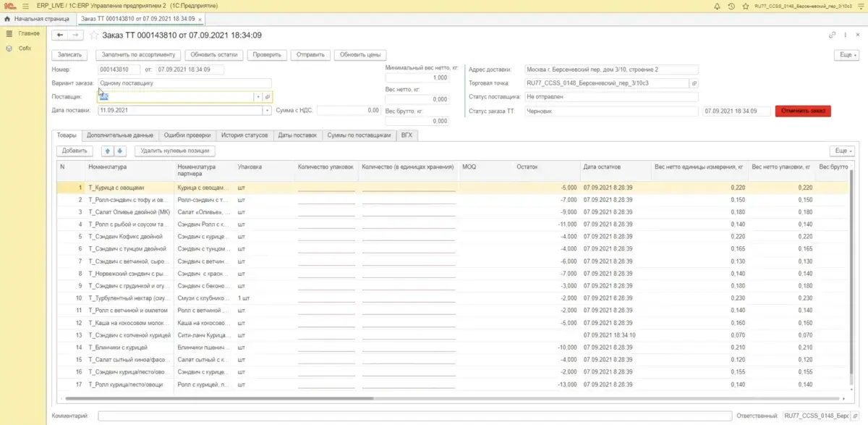Go to the Начальная страница tab
Image resolution: width=868 pixels, height=425 pixels.
point(37,18)
